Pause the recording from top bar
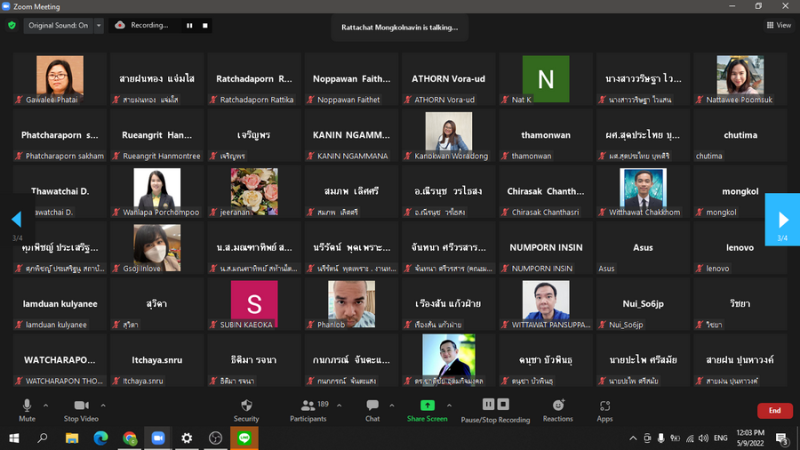Viewport: 800px width, 450px height. click(189, 25)
